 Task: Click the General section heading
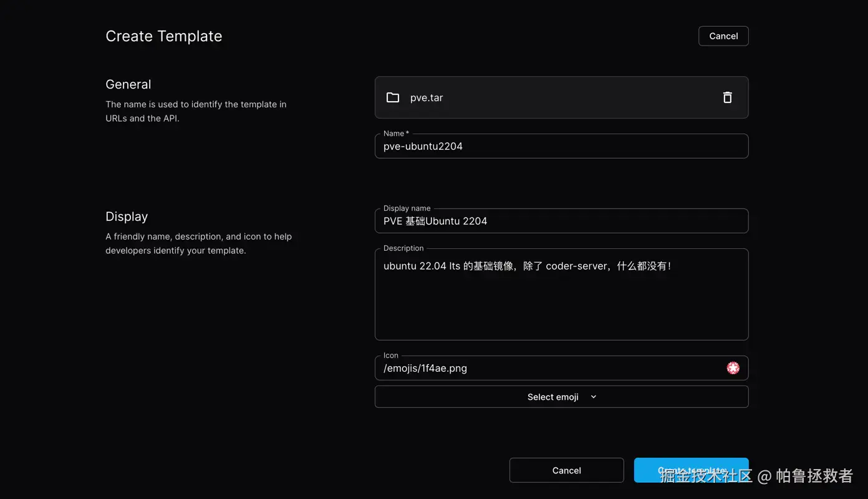point(128,84)
